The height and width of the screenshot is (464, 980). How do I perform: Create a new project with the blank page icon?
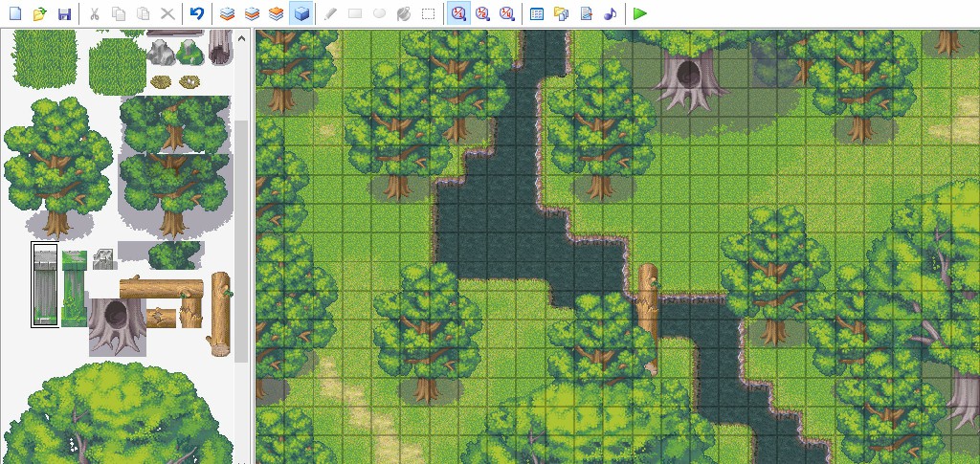15,13
